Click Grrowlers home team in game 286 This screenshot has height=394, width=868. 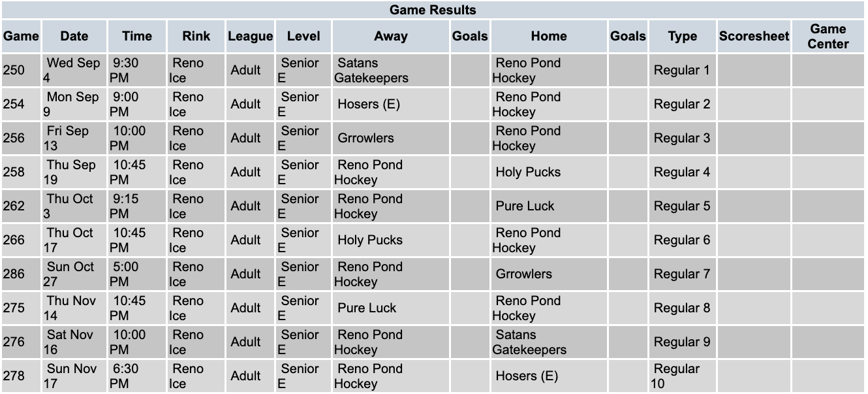523,274
